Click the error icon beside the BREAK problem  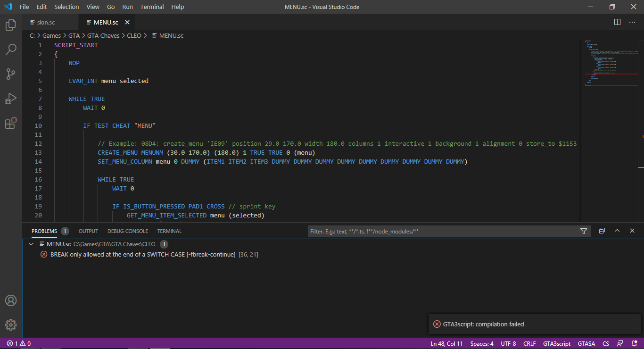pos(44,254)
